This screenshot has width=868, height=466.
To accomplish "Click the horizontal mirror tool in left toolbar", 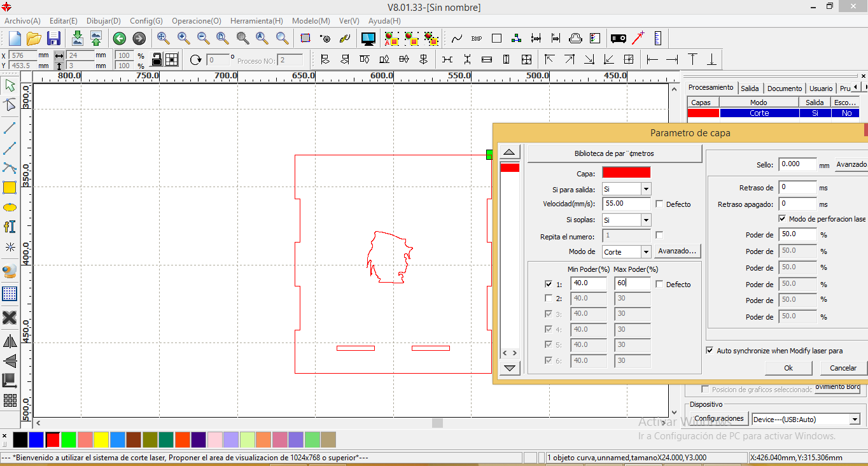I will coord(10,342).
